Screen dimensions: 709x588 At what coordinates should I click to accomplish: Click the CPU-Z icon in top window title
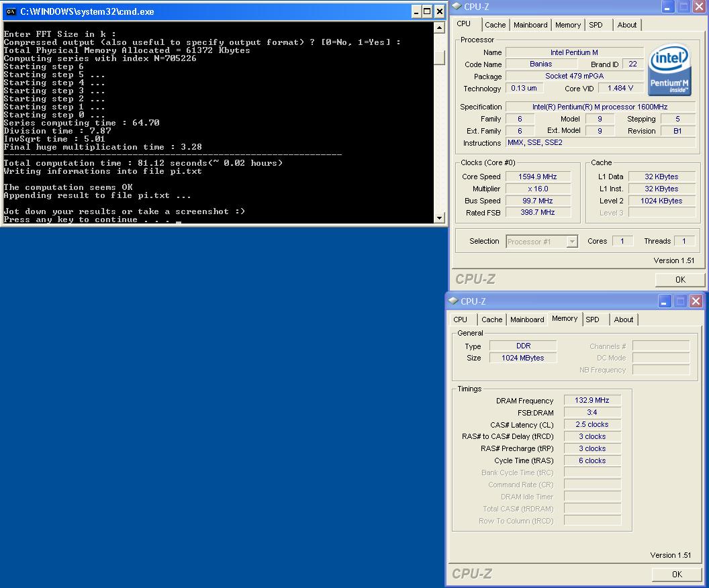pyautogui.click(x=457, y=6)
